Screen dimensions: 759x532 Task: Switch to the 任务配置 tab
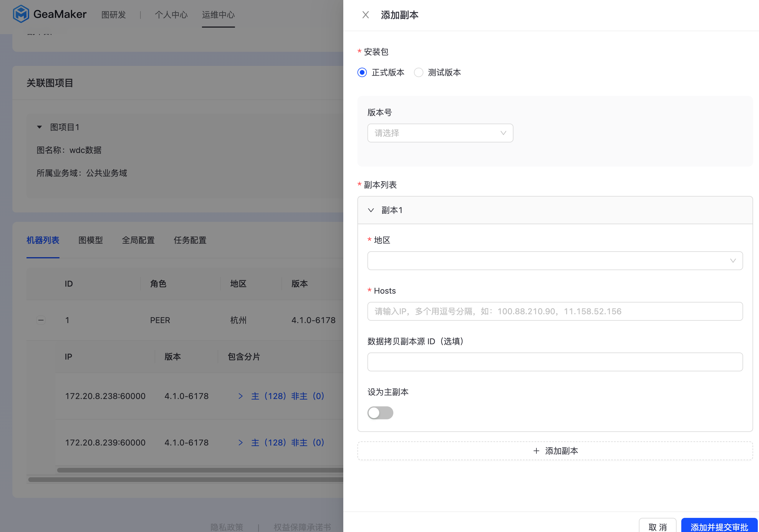coord(190,240)
